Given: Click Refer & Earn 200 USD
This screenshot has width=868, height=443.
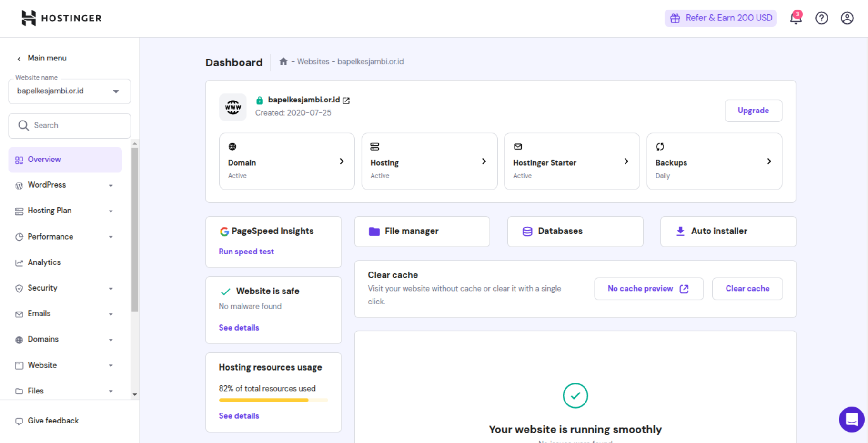Looking at the screenshot, I should [x=720, y=18].
